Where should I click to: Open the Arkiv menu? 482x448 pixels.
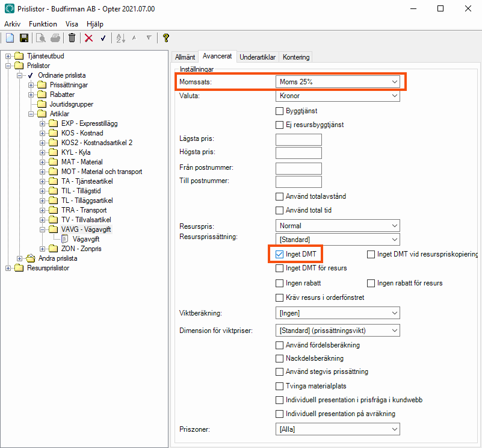12,24
